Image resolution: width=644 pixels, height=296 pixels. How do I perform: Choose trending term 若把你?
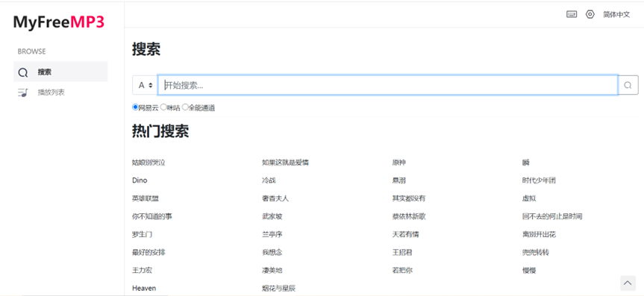point(402,270)
